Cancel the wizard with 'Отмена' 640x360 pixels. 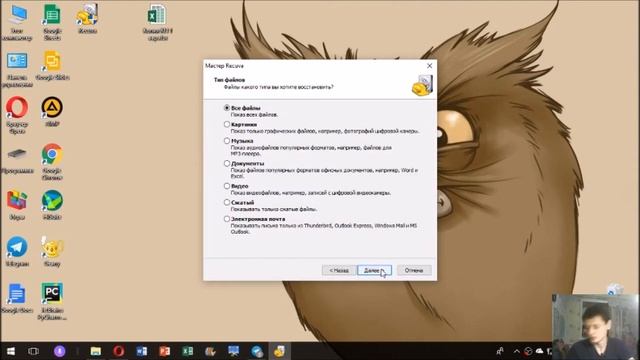[x=414, y=270]
